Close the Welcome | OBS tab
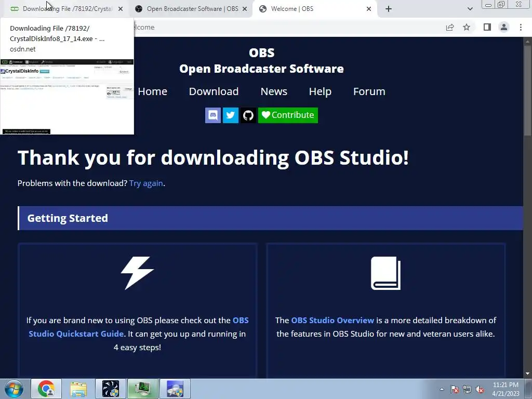Image resolution: width=532 pixels, height=399 pixels. coord(369,9)
